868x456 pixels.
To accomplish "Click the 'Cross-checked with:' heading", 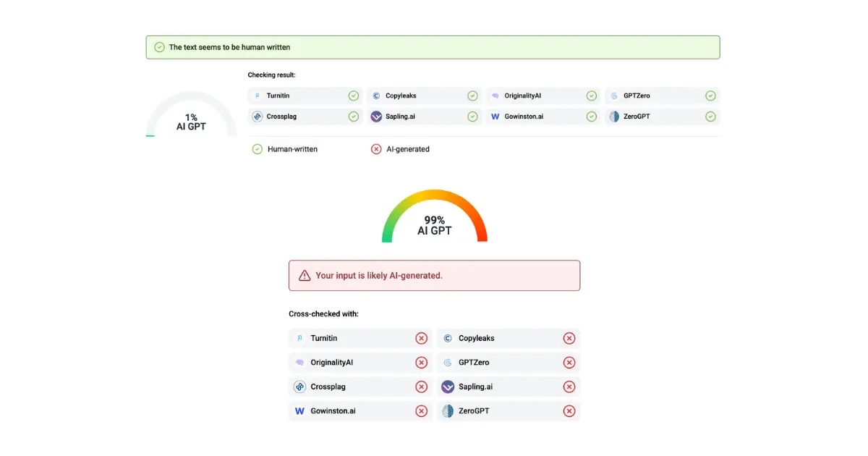I will (323, 314).
